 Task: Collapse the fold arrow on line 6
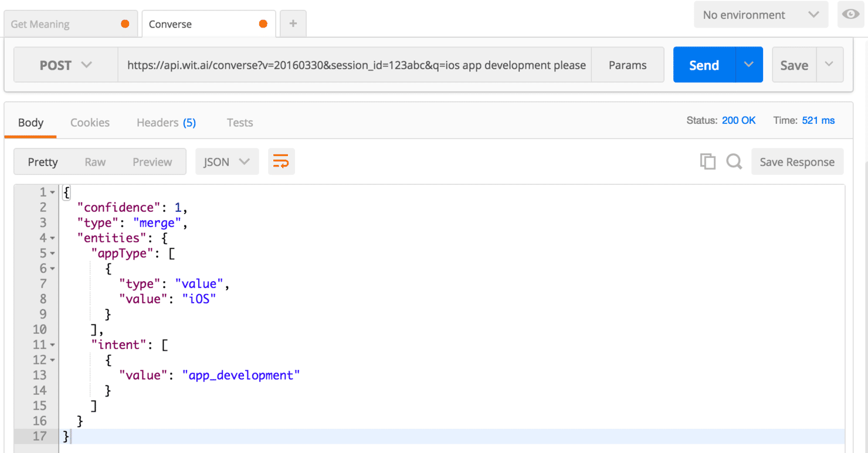pyautogui.click(x=52, y=269)
